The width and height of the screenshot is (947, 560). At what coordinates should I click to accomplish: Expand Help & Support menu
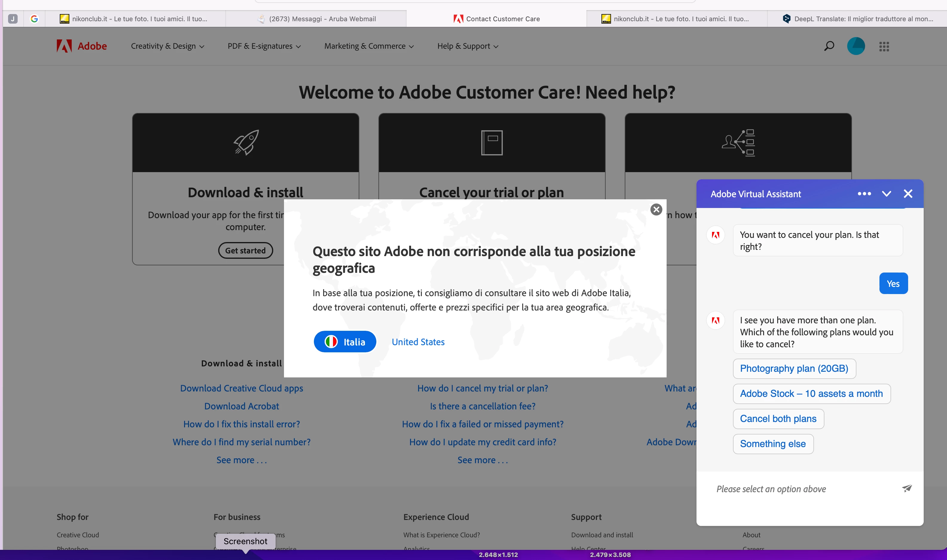click(468, 46)
